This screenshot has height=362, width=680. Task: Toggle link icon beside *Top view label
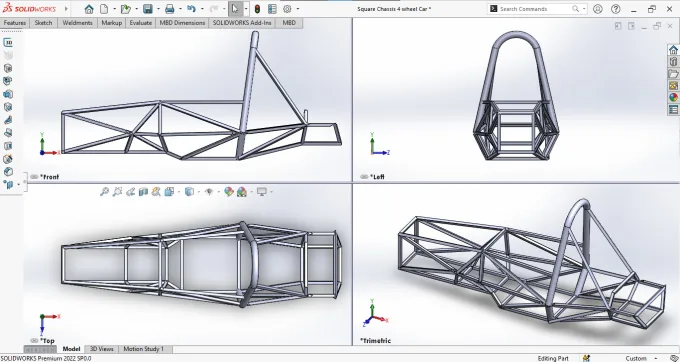[x=34, y=341]
